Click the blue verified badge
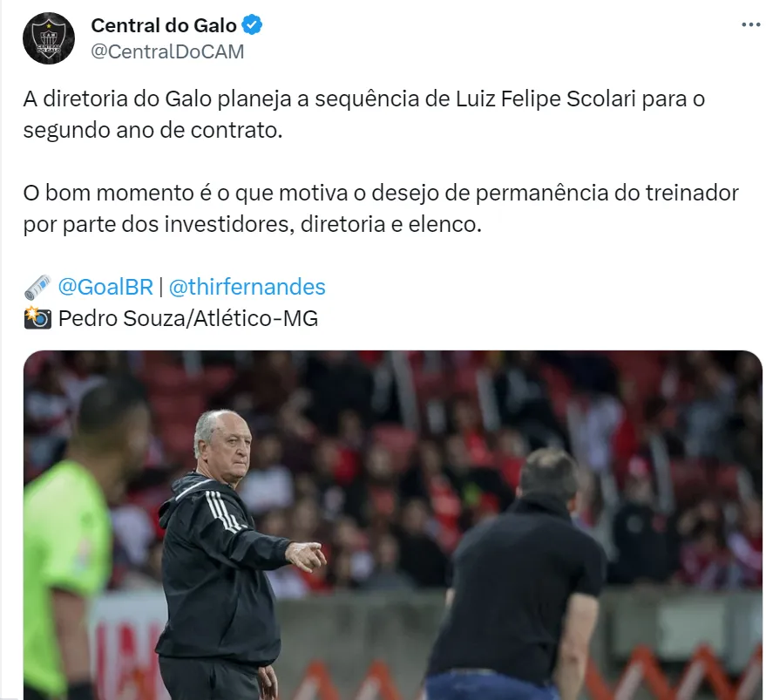 click(x=252, y=25)
